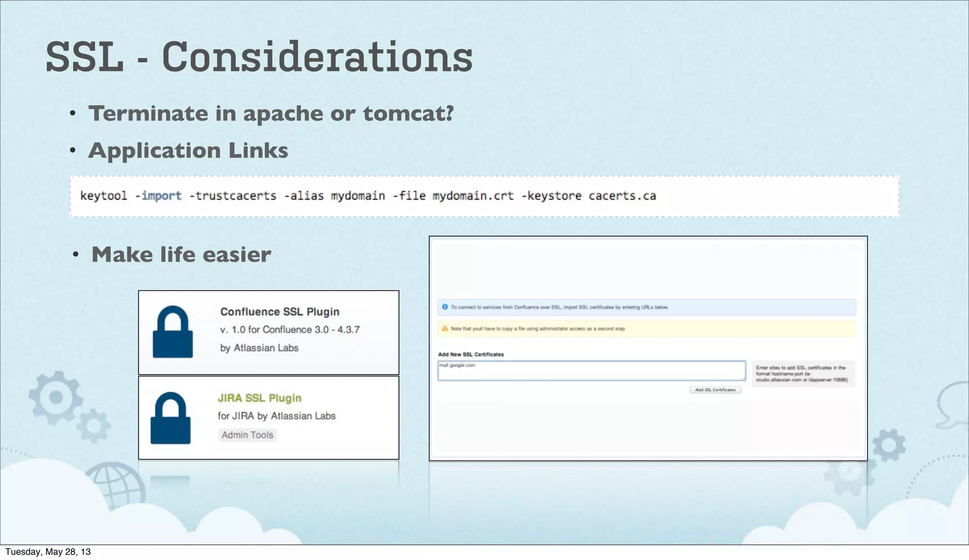Click the admin access warning note text
The height and width of the screenshot is (560, 969).
(x=538, y=328)
